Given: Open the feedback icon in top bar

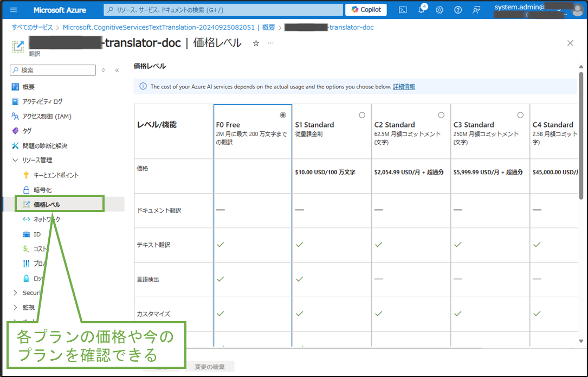Looking at the screenshot, I should pyautogui.click(x=476, y=10).
